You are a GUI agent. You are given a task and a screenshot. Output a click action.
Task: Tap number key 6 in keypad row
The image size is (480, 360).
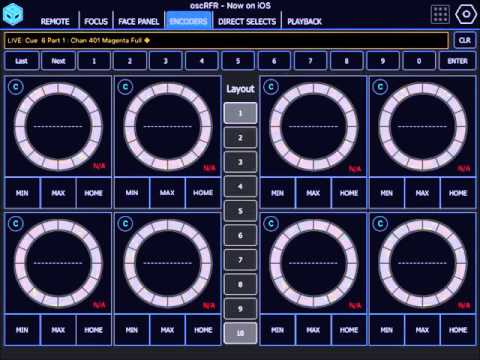(x=274, y=61)
